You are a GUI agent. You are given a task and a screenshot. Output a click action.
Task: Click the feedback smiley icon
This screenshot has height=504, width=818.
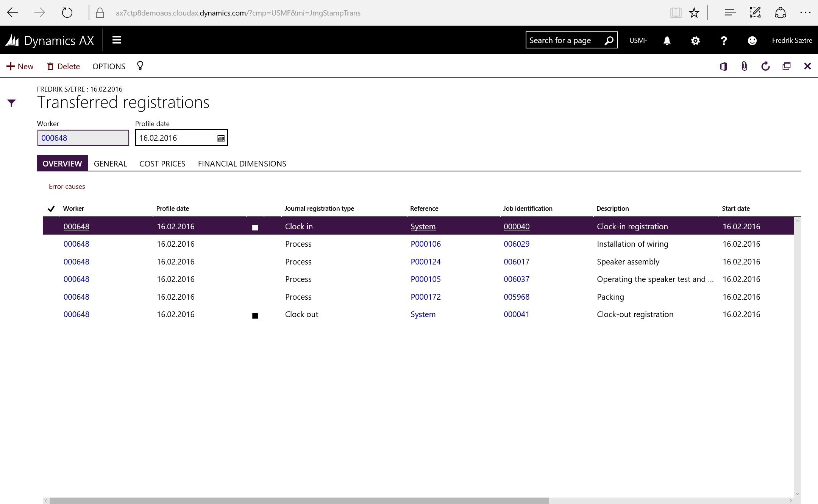pyautogui.click(x=752, y=40)
